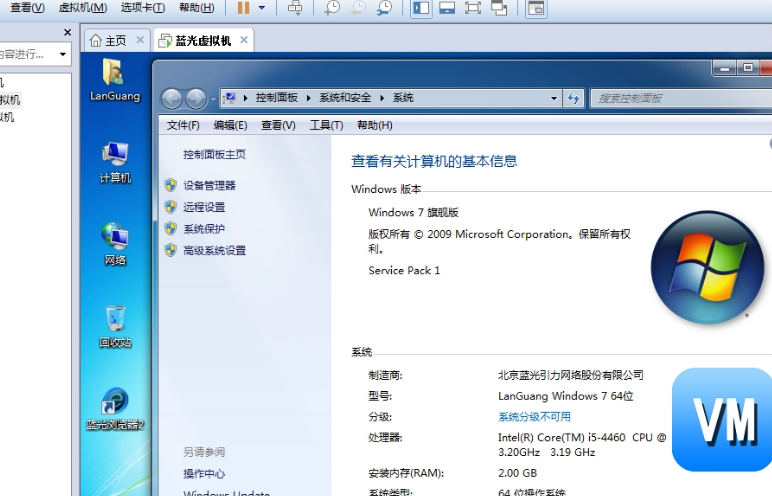772x496 pixels.
Task: Click the Explorer forward arrow button
Action: 195,99
